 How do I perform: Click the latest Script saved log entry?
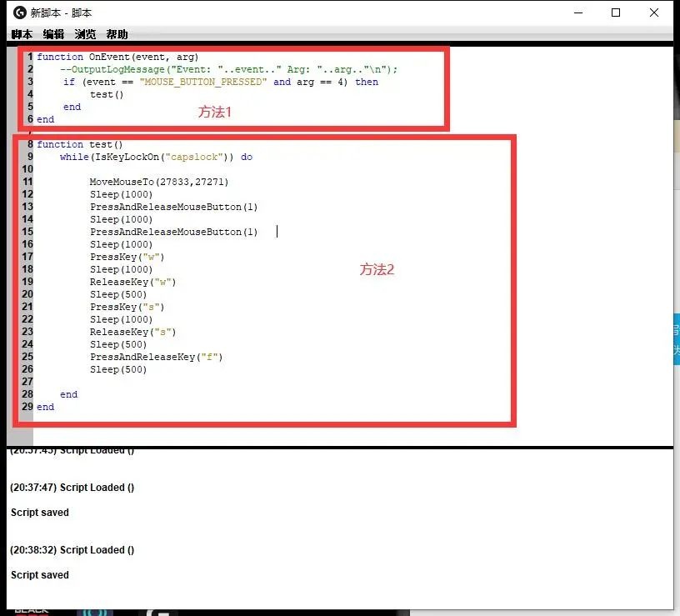tap(39, 574)
